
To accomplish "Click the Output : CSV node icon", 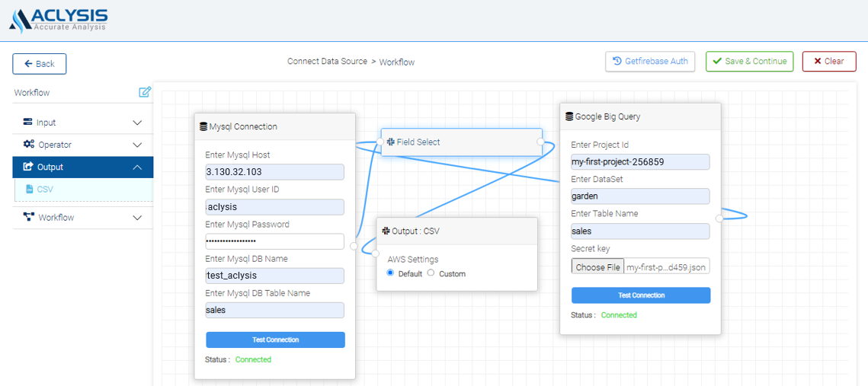I will [386, 231].
